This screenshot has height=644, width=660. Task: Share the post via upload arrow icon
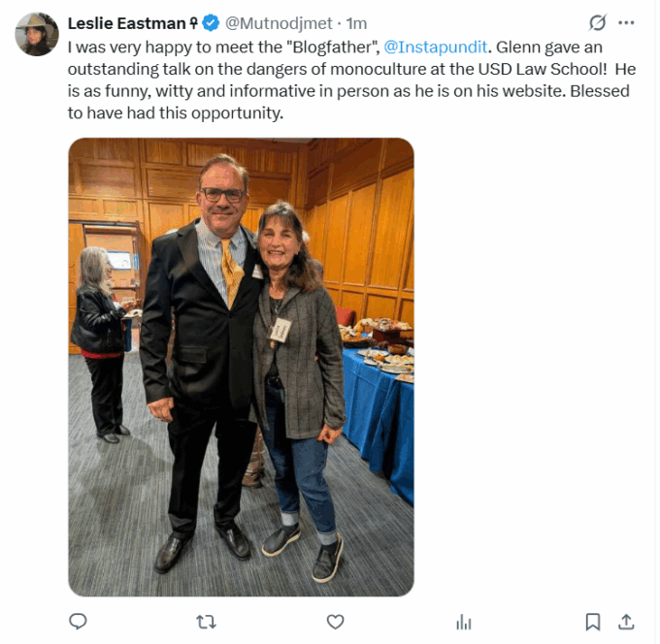pyautogui.click(x=626, y=622)
